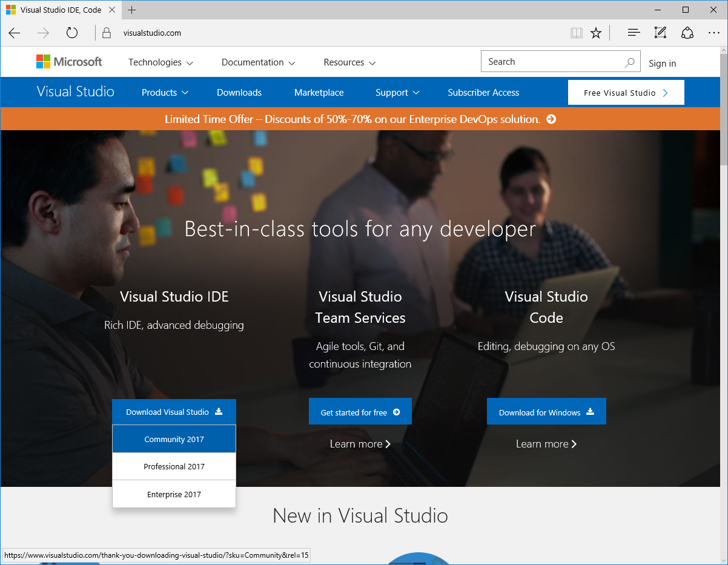Select Community 2017 from download list
The height and width of the screenshot is (565, 728).
pos(174,439)
